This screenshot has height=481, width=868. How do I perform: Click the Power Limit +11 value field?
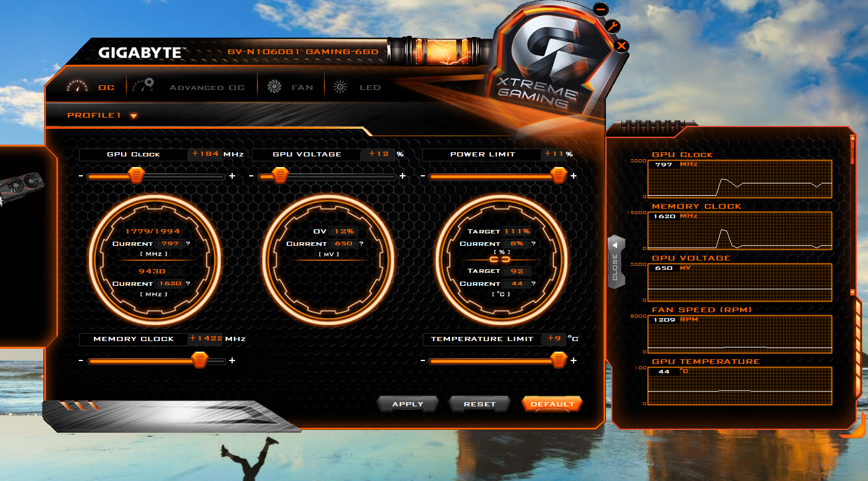click(x=554, y=154)
